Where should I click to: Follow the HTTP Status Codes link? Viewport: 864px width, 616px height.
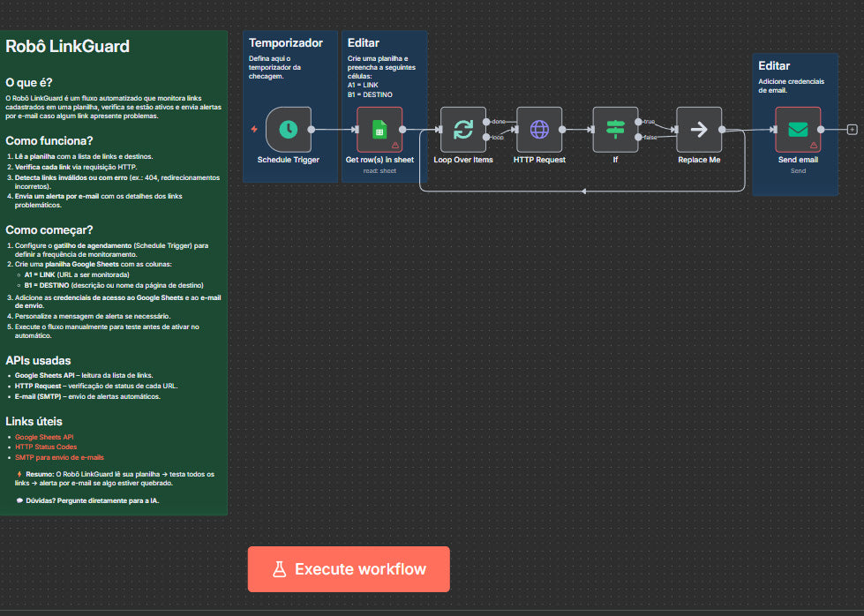tap(45, 447)
